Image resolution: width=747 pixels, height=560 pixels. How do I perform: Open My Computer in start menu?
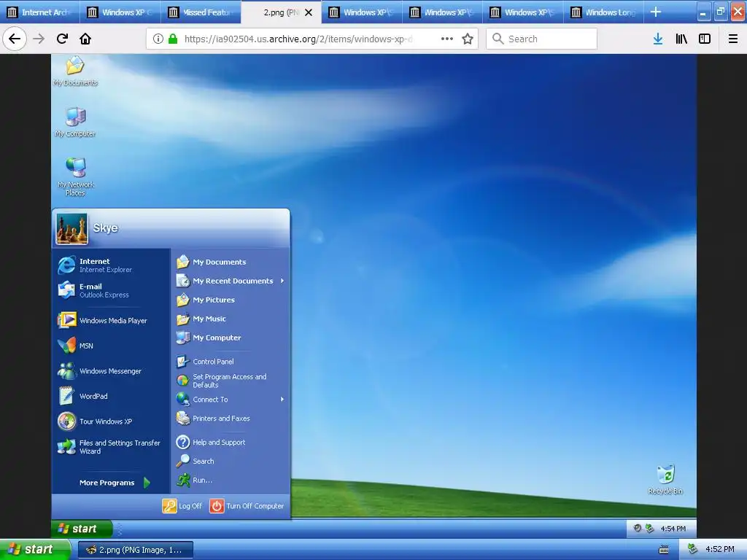pos(231,338)
